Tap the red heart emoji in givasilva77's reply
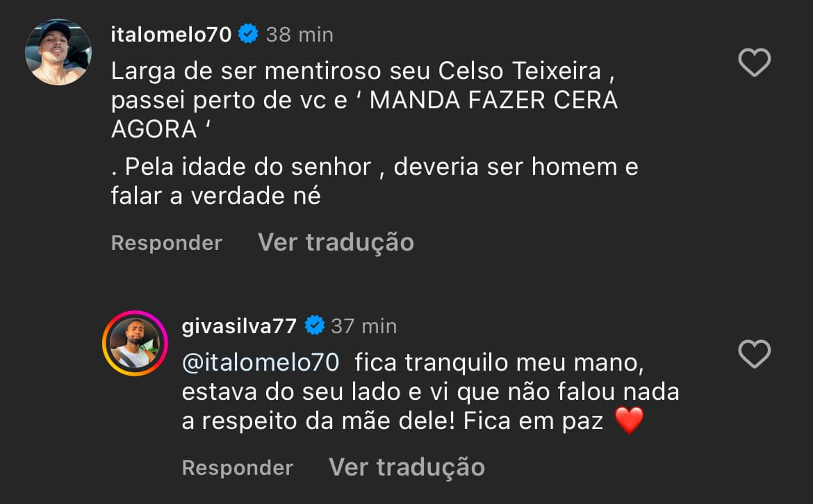 [630, 421]
